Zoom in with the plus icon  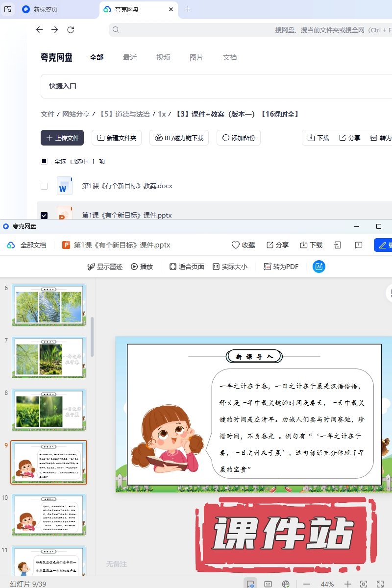click(347, 584)
